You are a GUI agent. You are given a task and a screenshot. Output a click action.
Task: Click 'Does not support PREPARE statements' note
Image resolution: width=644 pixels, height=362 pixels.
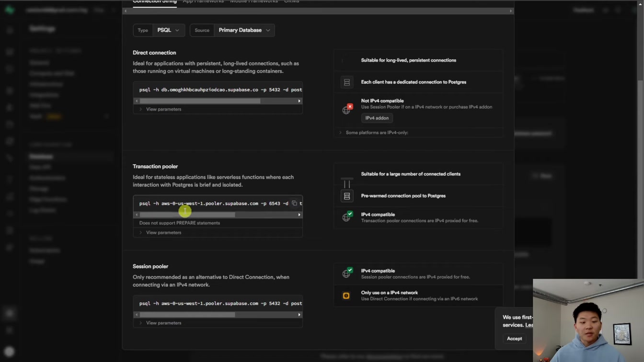pyautogui.click(x=180, y=223)
